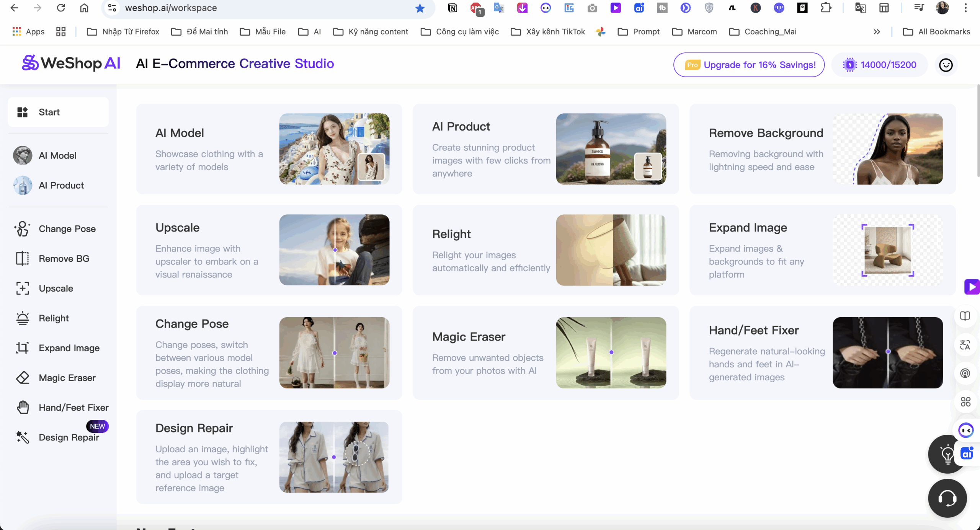The image size is (980, 530).
Task: Open the headset support floating button
Action: 947,498
